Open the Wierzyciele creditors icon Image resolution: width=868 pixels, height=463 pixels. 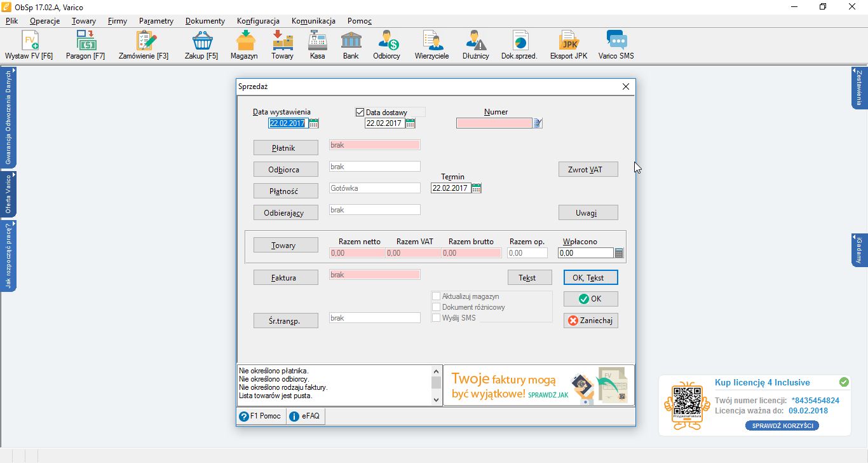tap(432, 45)
